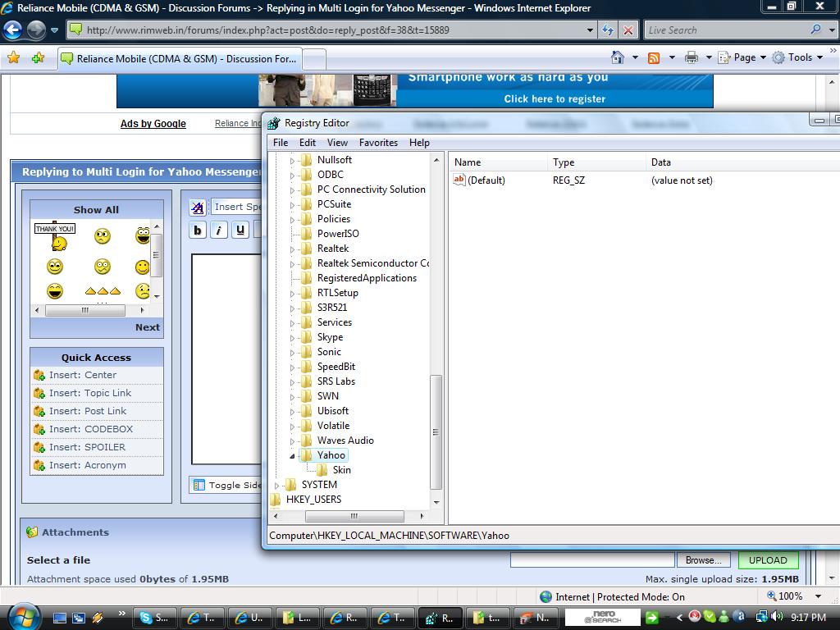Click Show Desktop in the Quick Launch

coord(59,618)
